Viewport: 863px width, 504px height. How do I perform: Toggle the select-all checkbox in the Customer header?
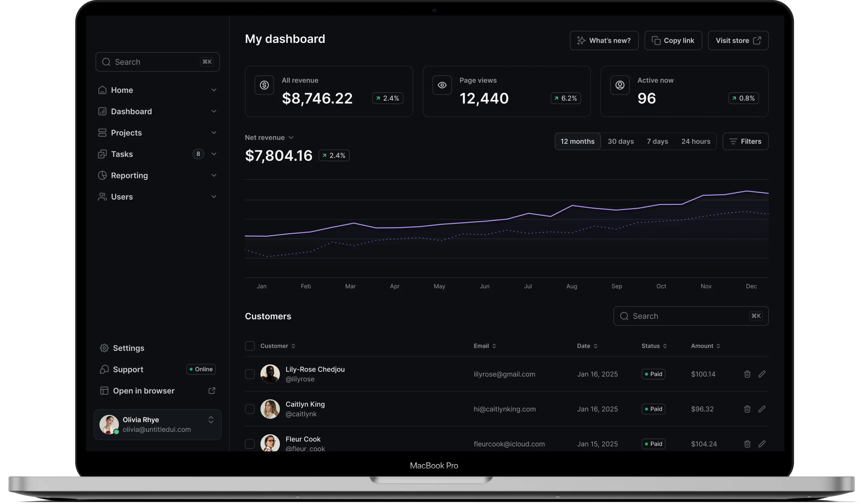[250, 346]
